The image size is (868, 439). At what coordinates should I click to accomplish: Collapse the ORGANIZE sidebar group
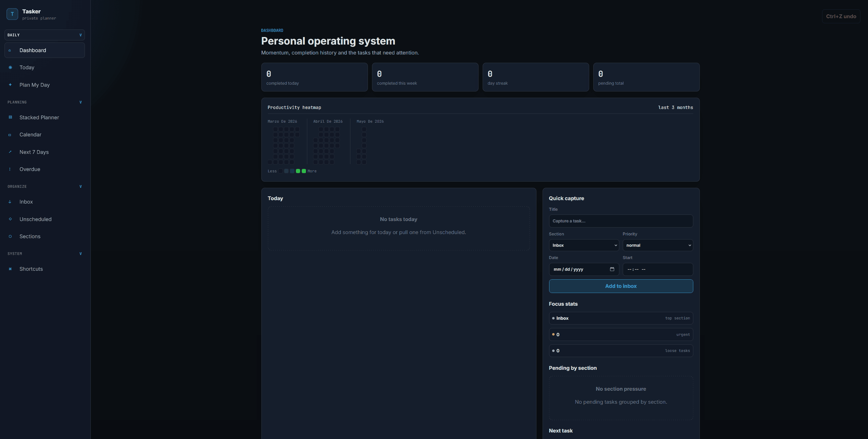click(45, 186)
